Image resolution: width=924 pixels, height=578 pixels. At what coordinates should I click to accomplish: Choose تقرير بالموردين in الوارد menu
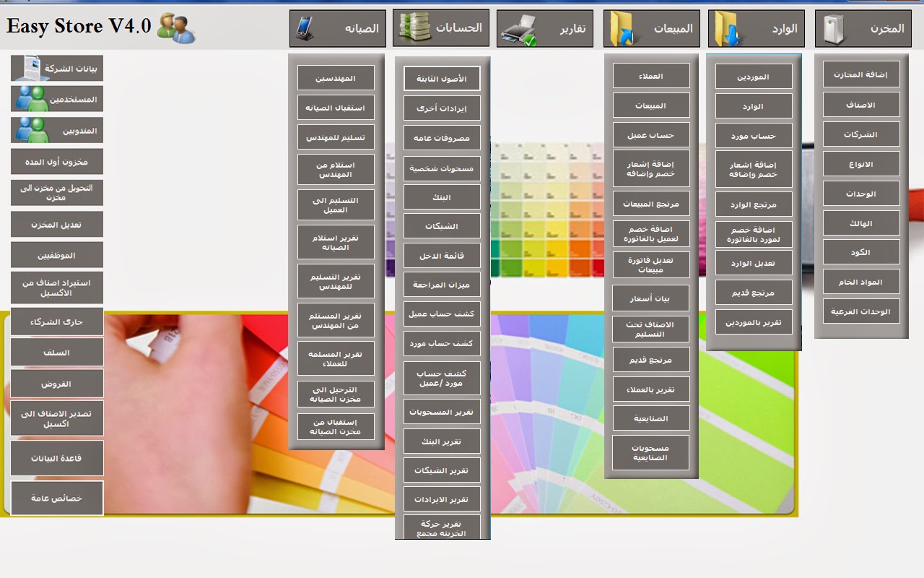[754, 322]
